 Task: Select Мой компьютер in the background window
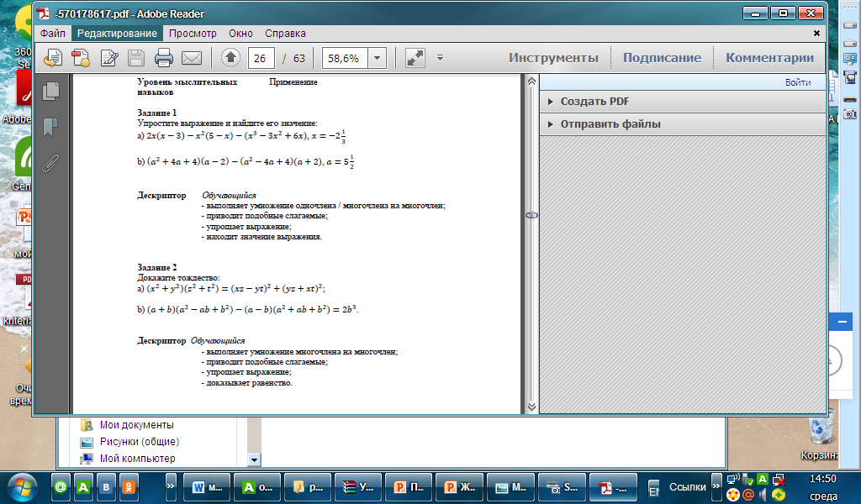click(x=137, y=458)
